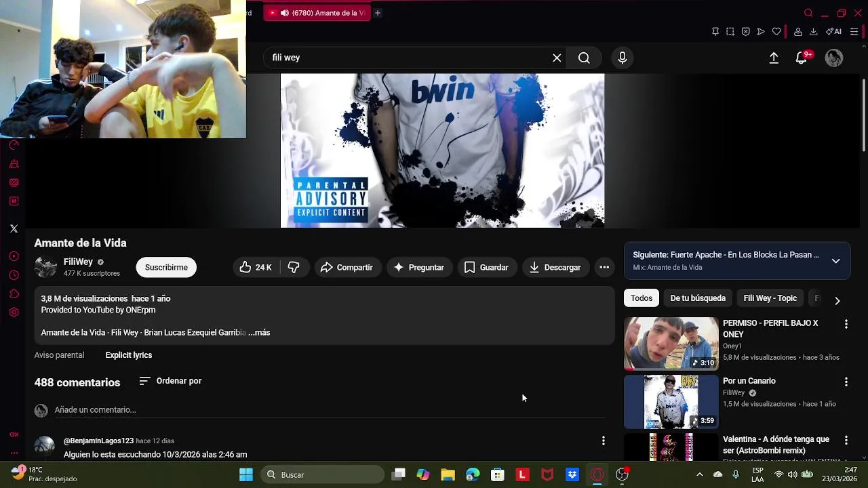Add page to bookmarks heart icon
This screenshot has width=868, height=488.
[776, 31]
